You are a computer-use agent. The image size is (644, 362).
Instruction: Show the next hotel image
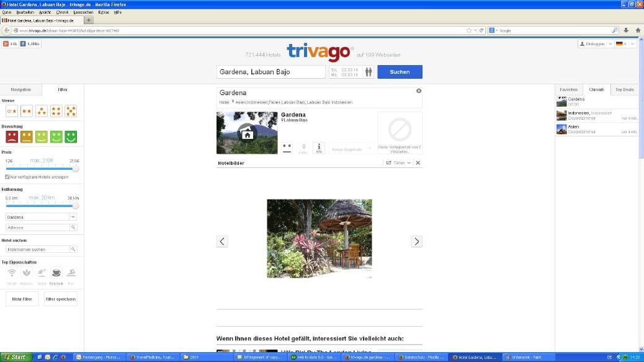pos(416,241)
